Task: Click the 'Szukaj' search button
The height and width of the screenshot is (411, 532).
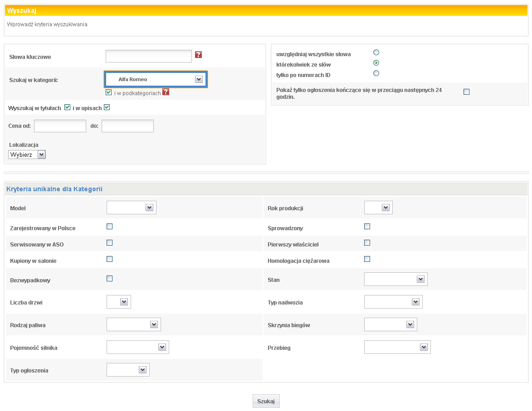Action: click(266, 401)
